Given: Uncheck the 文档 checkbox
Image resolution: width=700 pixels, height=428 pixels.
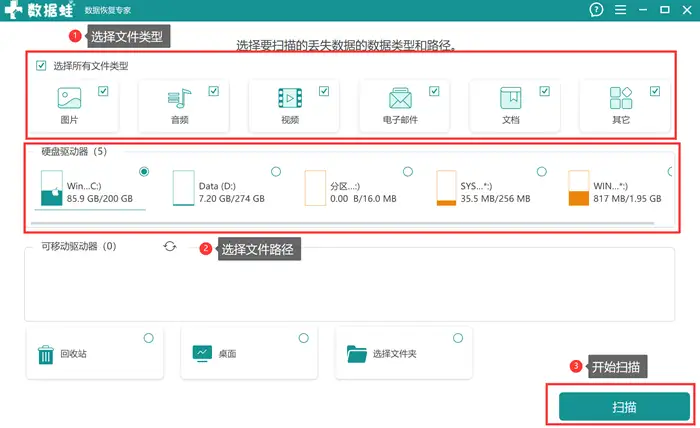Looking at the screenshot, I should 545,91.
